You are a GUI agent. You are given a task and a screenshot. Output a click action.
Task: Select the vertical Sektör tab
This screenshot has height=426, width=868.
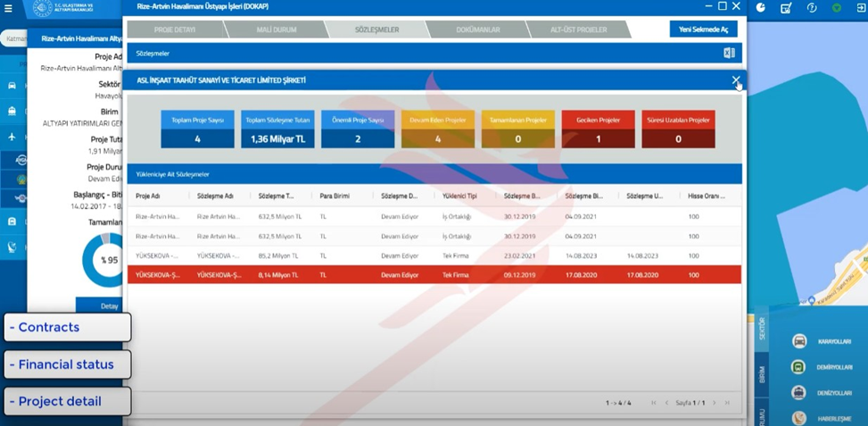tap(761, 329)
